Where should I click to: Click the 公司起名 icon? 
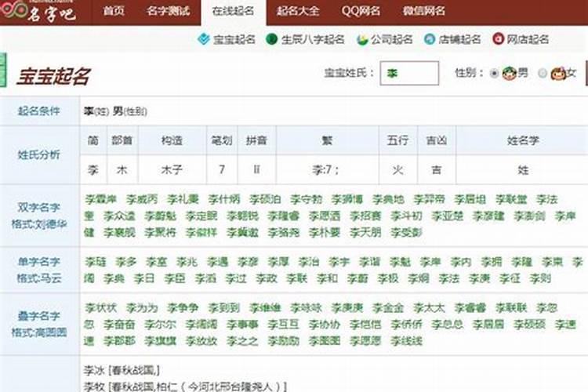pos(362,39)
